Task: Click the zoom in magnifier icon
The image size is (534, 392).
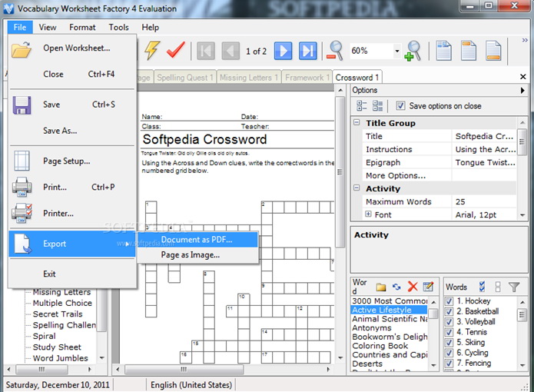Action: click(x=413, y=51)
